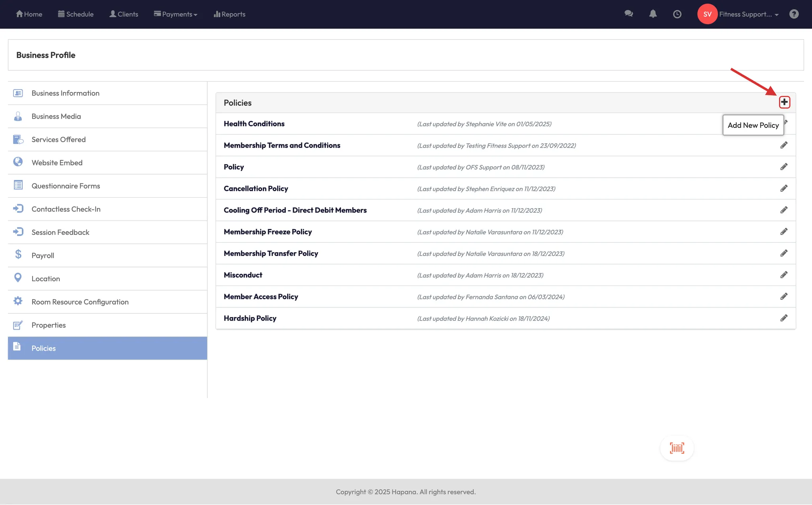Select Room Resource Configuration section
Image resolution: width=812 pixels, height=505 pixels.
tap(80, 302)
